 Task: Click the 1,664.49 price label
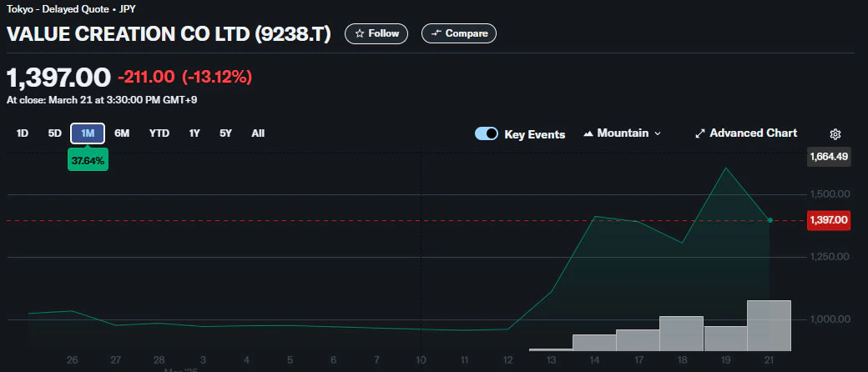pyautogui.click(x=829, y=157)
